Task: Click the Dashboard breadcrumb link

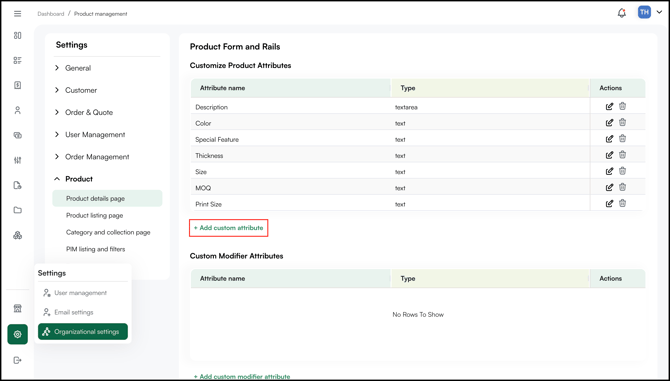Action: (50, 14)
